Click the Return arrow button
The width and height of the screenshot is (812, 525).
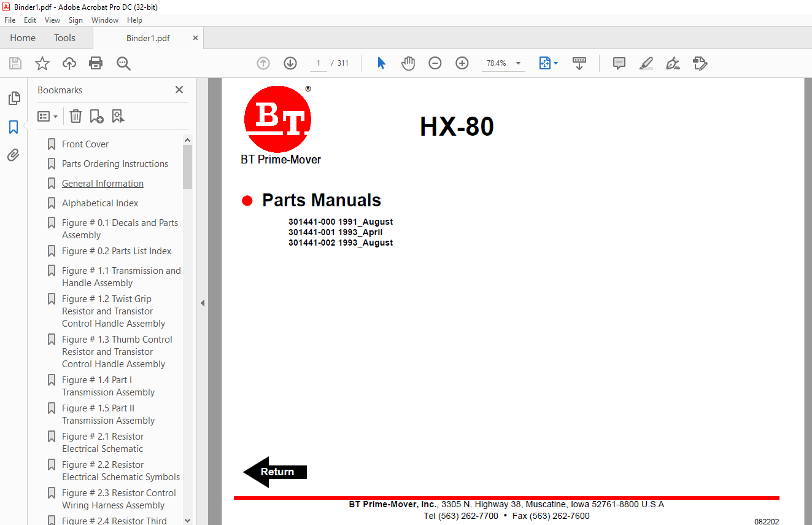tap(275, 472)
